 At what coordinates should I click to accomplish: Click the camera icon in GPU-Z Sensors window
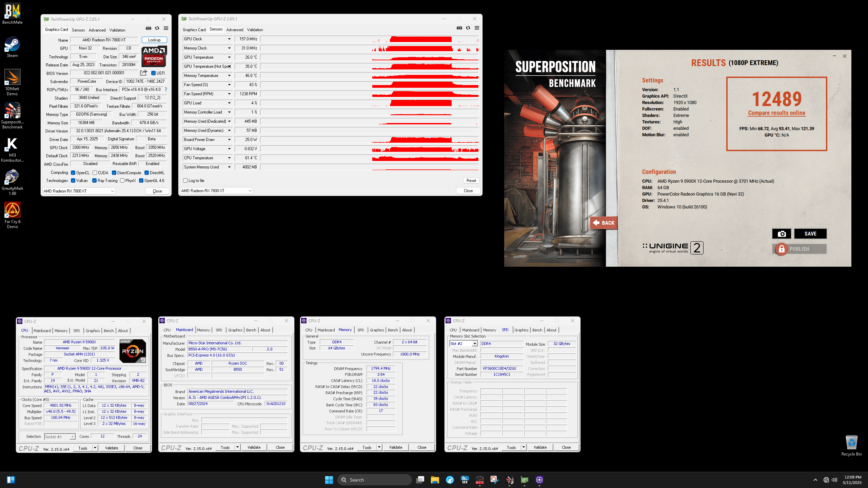[x=459, y=28]
